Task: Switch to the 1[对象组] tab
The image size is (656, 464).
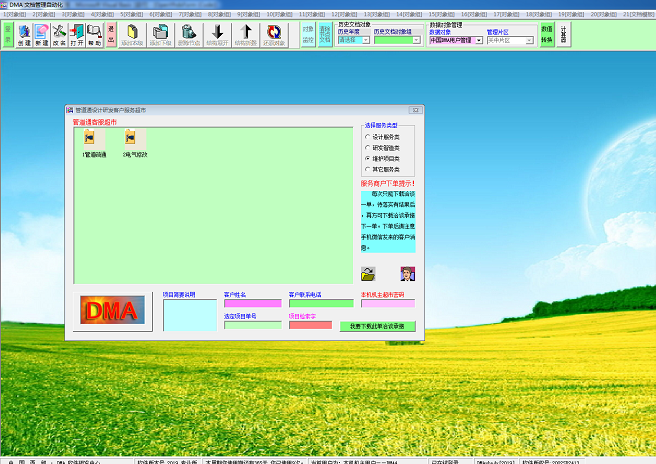Action: 14,14
